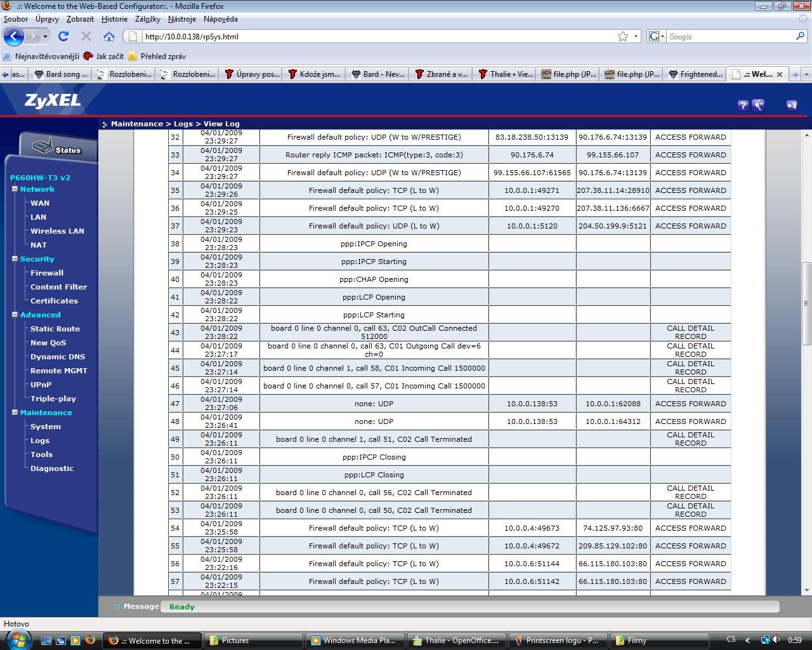The height and width of the screenshot is (650, 812).
Task: Open the Záložky menu
Action: [x=147, y=19]
